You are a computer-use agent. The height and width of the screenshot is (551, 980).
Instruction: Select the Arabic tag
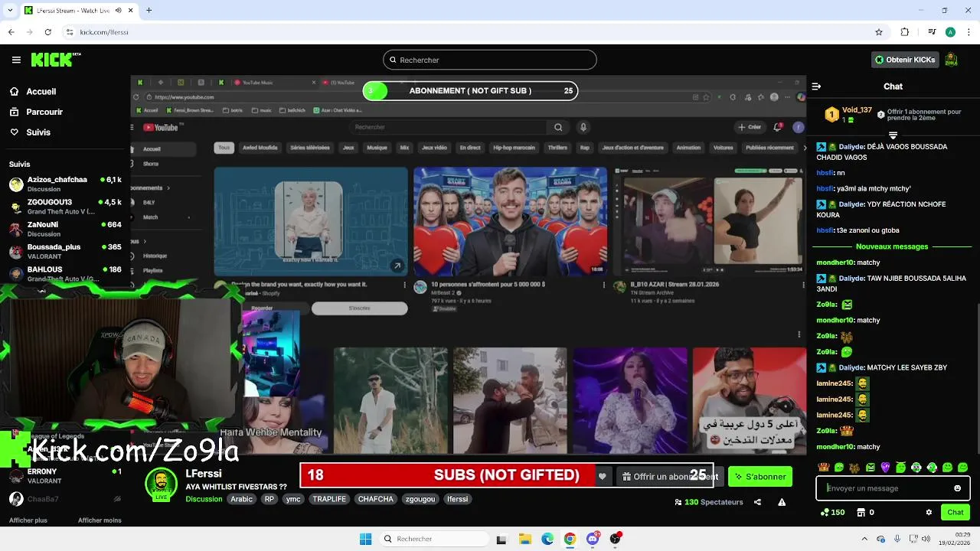click(241, 499)
